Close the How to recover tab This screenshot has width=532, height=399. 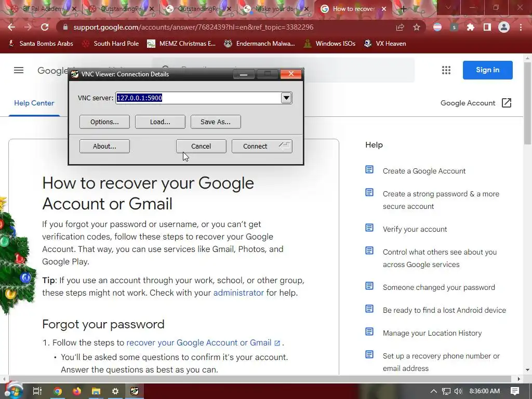click(x=384, y=9)
